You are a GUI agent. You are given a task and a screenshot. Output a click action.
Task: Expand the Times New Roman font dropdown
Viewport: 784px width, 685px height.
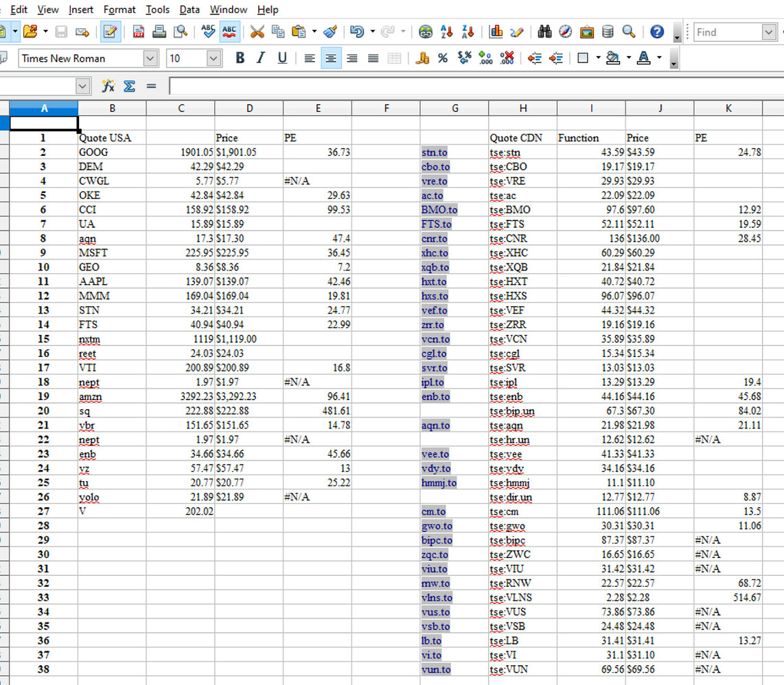150,58
